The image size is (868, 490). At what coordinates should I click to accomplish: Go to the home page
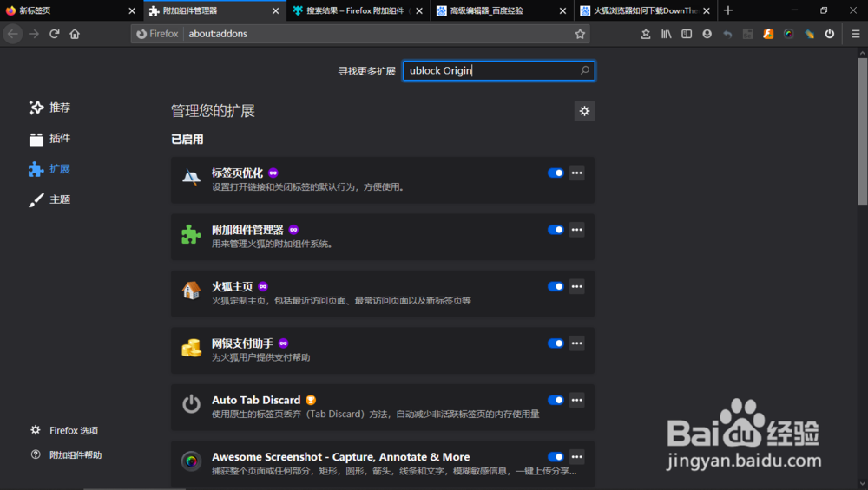pyautogui.click(x=75, y=34)
